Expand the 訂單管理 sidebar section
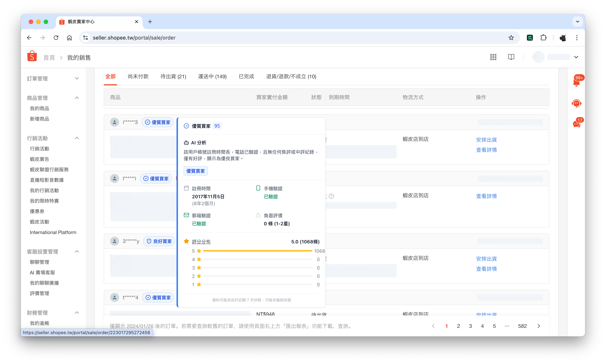 (77, 79)
